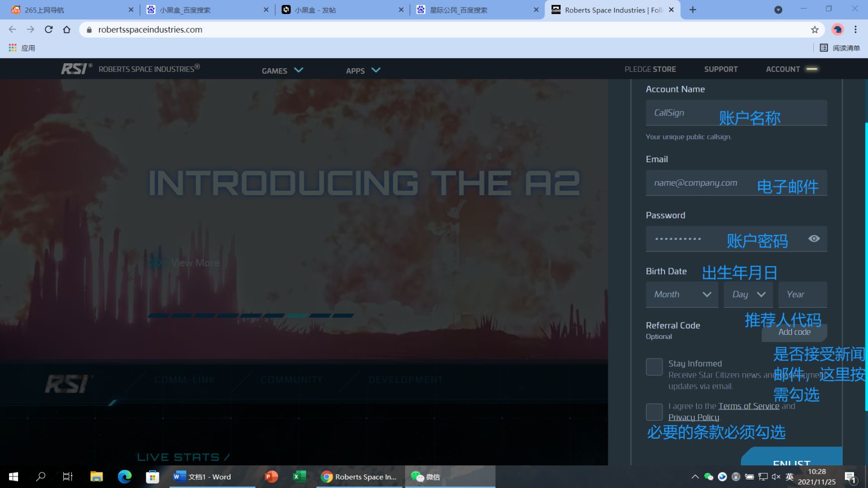This screenshot has height=488, width=868.
Task: Open the birth Month dropdown
Action: click(x=682, y=295)
